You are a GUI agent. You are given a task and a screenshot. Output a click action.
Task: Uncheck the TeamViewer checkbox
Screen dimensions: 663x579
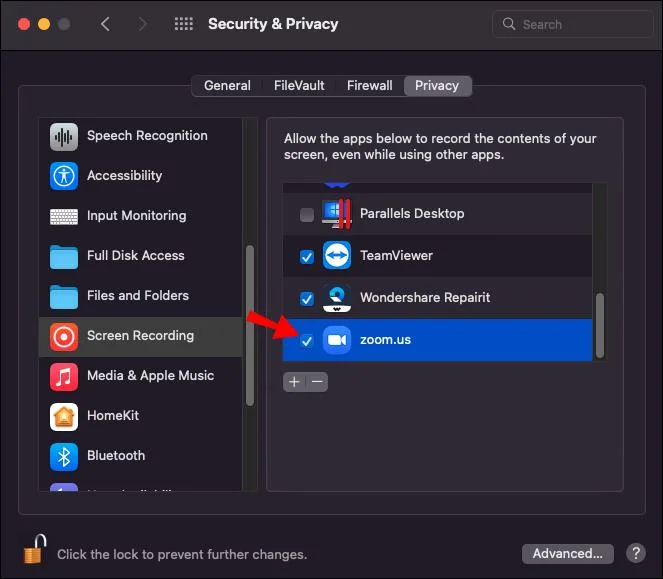[307, 257]
